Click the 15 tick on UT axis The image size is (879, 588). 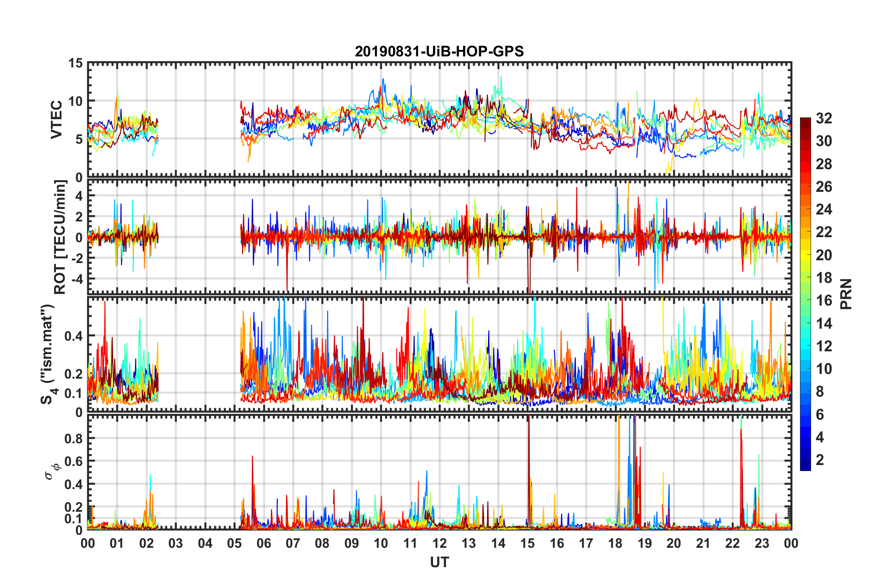[527, 543]
